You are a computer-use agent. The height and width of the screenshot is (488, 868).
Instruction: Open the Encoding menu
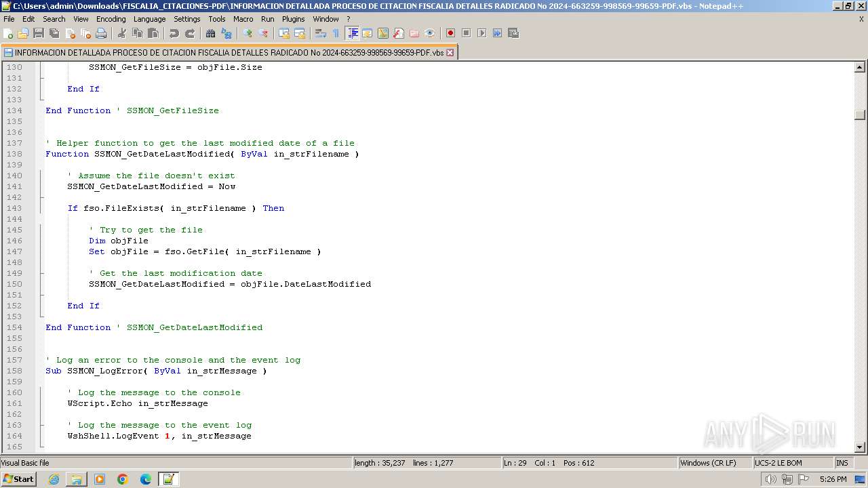point(111,19)
